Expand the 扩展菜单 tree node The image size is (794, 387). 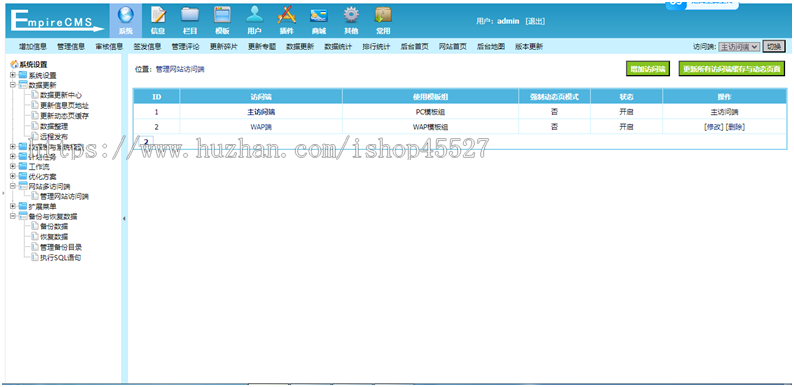point(13,207)
